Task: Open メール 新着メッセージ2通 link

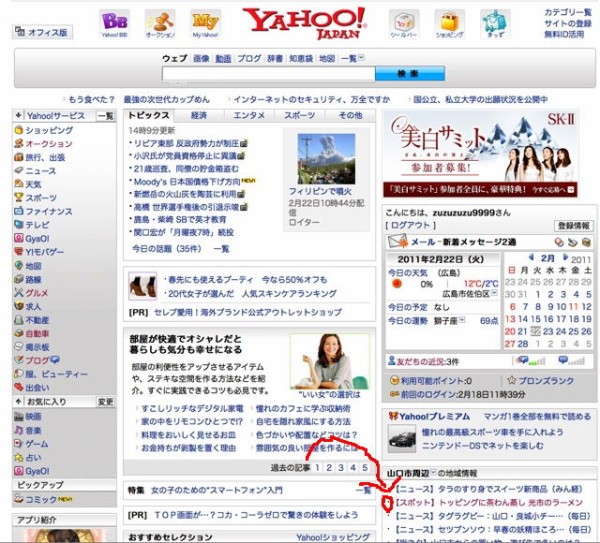Action: click(x=463, y=242)
